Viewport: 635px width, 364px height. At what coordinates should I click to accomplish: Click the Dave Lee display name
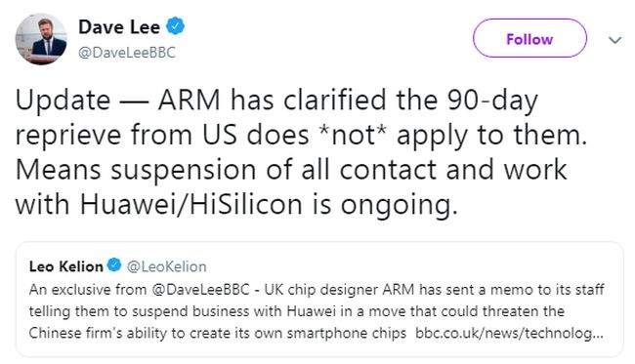coord(119,27)
